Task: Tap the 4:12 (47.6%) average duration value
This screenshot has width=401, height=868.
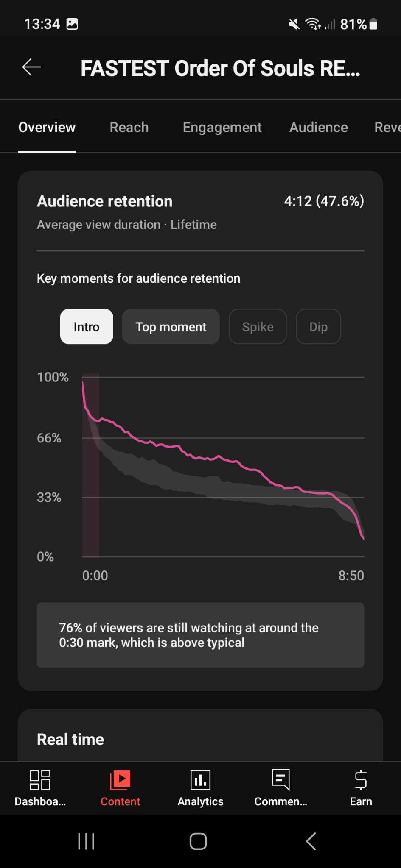Action: pyautogui.click(x=324, y=201)
